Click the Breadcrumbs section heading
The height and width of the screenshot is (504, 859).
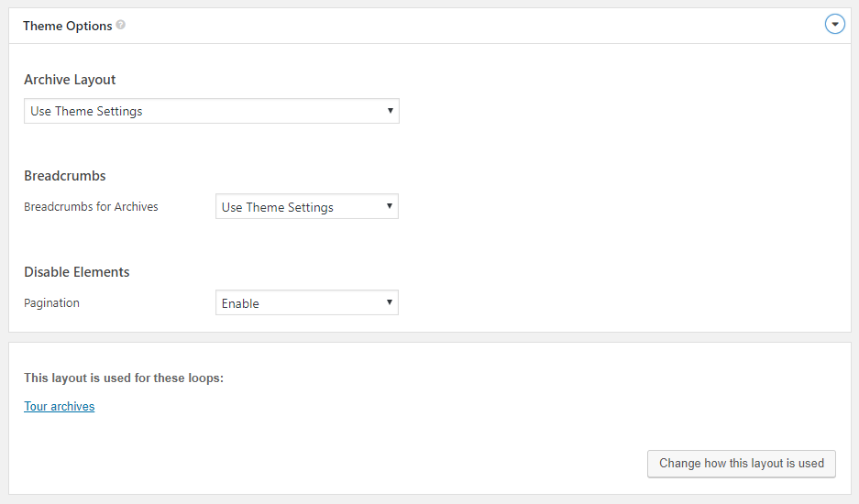65,176
